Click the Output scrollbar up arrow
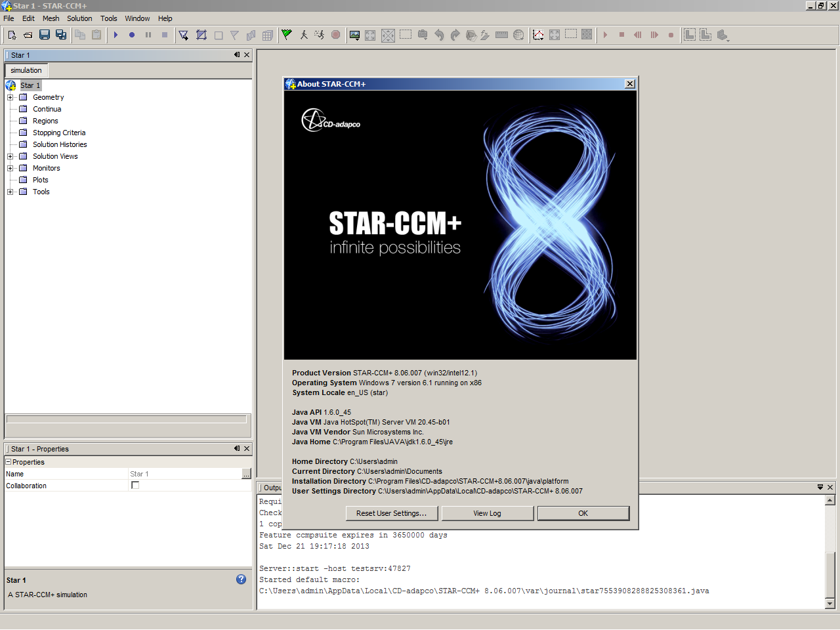Image resolution: width=840 pixels, height=630 pixels. [830, 501]
